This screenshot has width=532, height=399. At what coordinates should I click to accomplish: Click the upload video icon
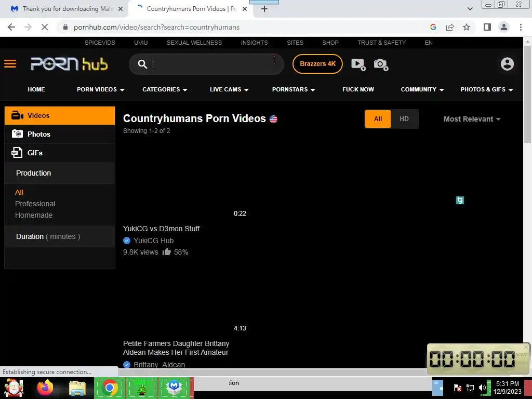358,64
